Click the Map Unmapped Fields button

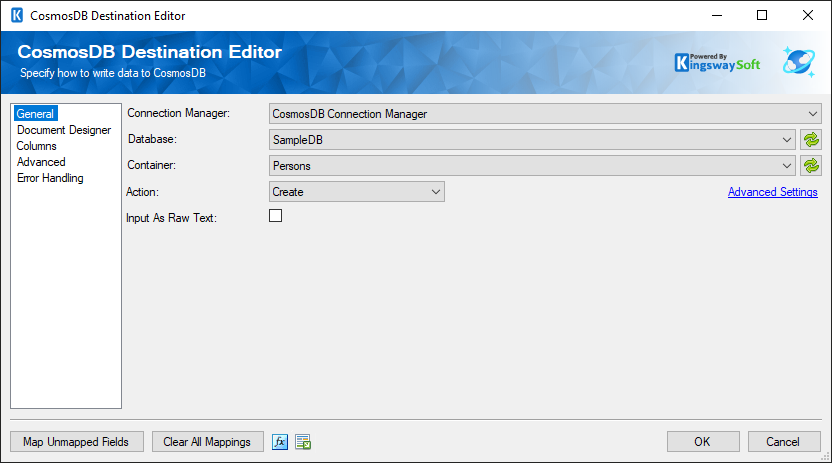[x=77, y=442]
